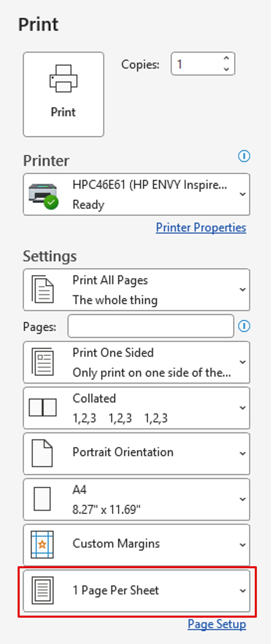
Task: Open the Page Setup link
Action: (x=217, y=624)
